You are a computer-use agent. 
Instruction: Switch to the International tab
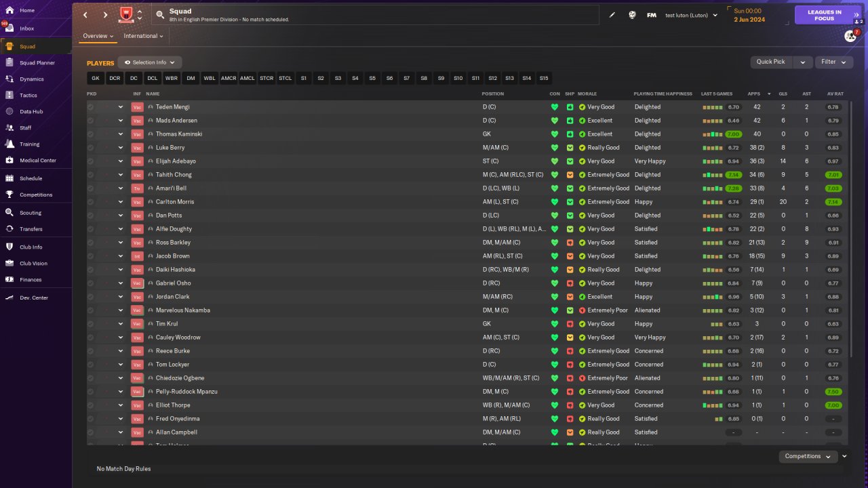point(144,36)
